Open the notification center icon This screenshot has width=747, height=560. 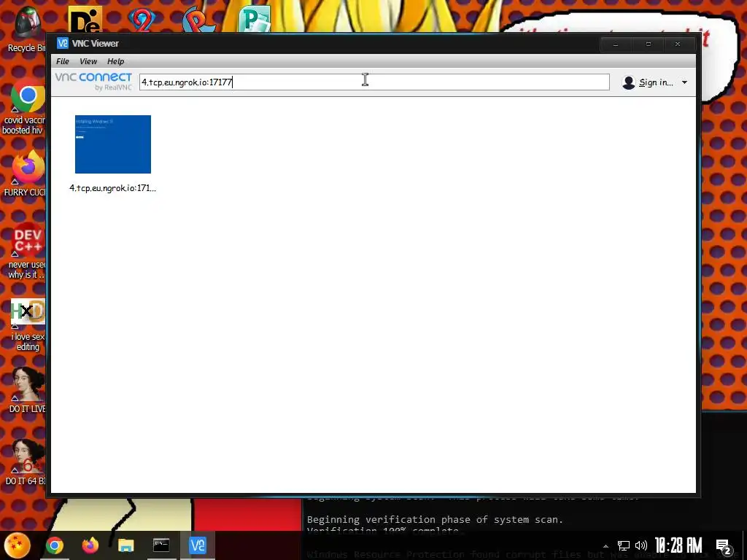pyautogui.click(x=724, y=547)
